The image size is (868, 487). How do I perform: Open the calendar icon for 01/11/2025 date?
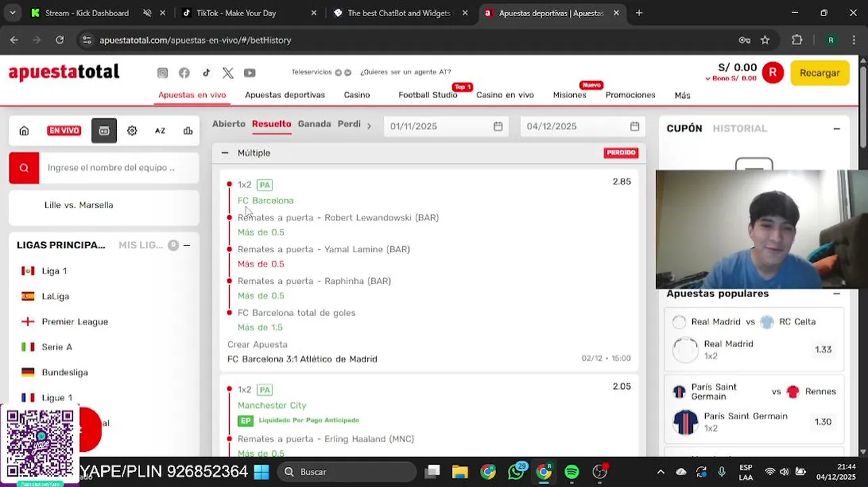coord(498,126)
